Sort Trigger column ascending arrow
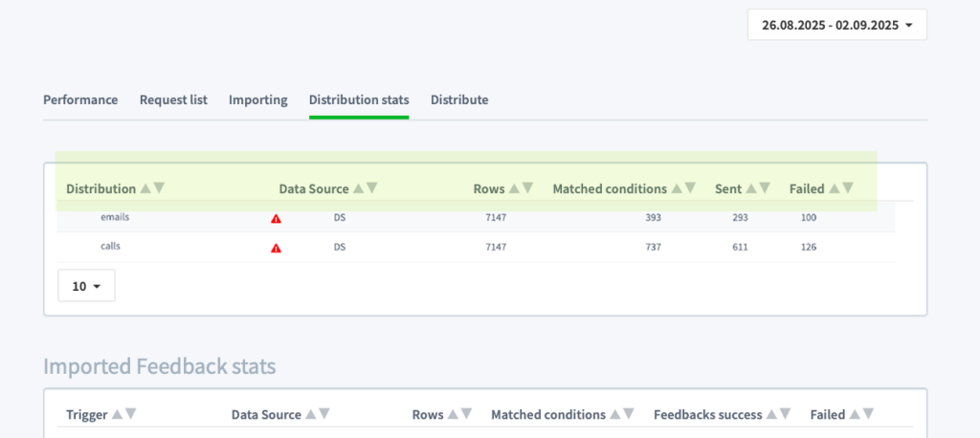Viewport: 980px width, 438px height. tap(118, 414)
